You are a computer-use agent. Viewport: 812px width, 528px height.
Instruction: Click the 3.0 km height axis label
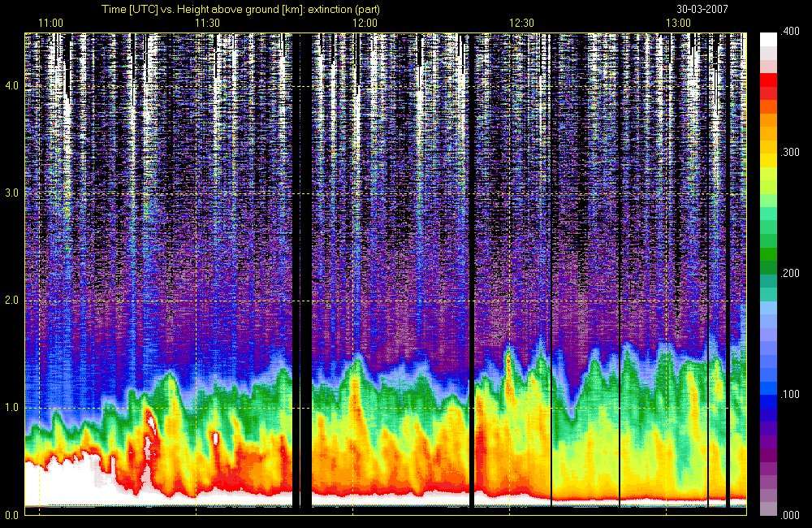click(11, 193)
